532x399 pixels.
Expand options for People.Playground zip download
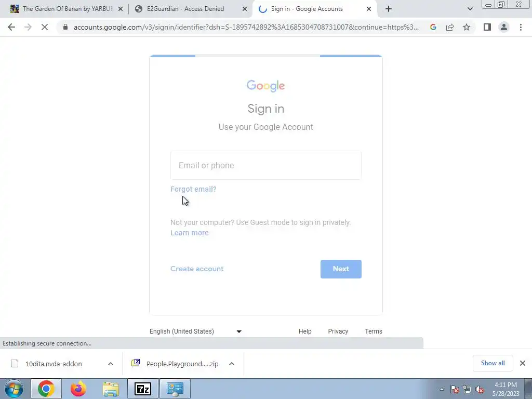click(x=232, y=364)
